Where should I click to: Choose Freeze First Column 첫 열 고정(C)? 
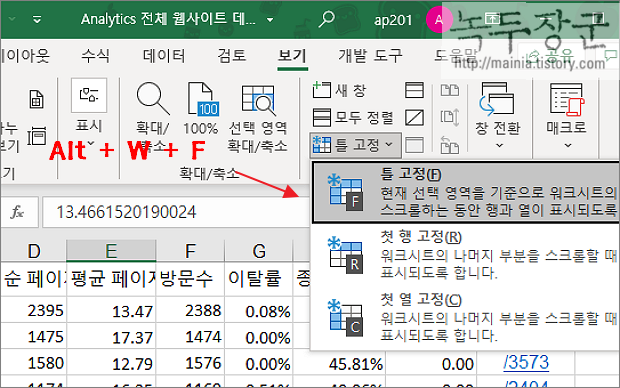click(466, 318)
